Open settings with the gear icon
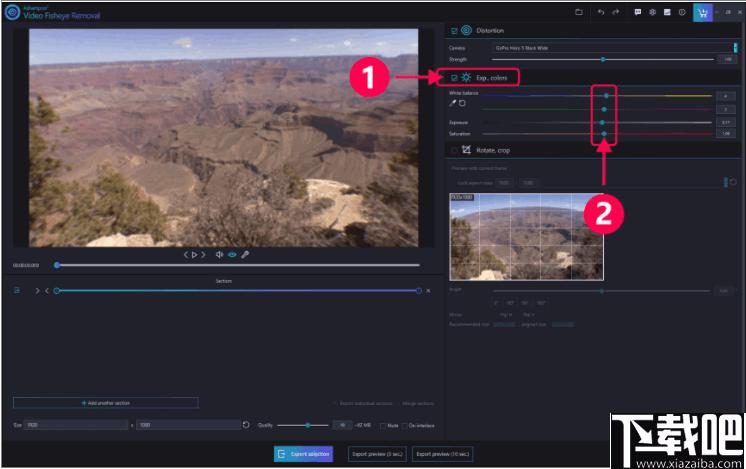This screenshot has height=469, width=746. 652,12
